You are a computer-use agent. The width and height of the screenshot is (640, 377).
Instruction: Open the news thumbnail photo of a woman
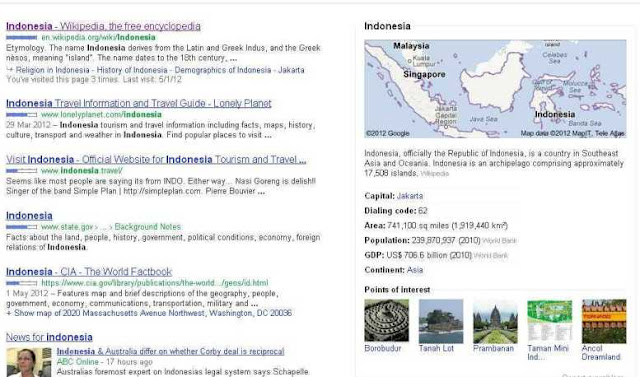29,362
